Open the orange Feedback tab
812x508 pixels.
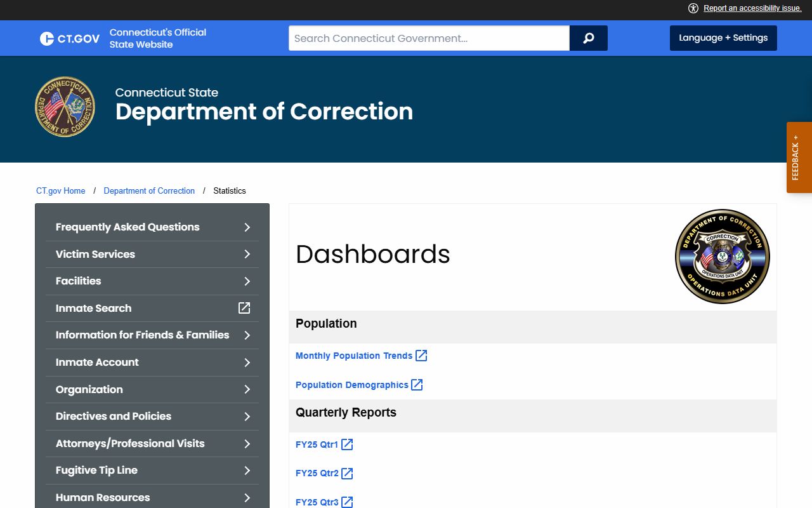point(799,157)
